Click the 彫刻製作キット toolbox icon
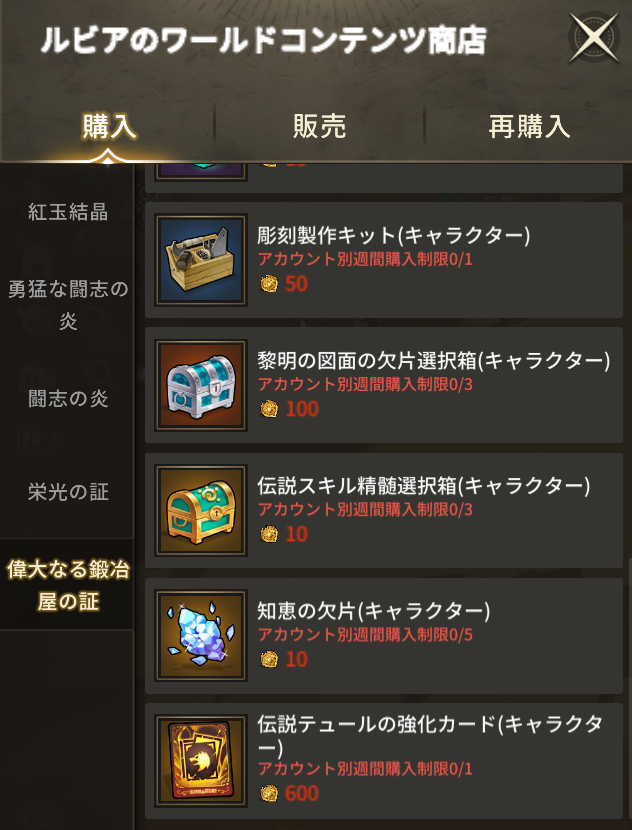Screen dimensions: 632x830 coord(201,260)
